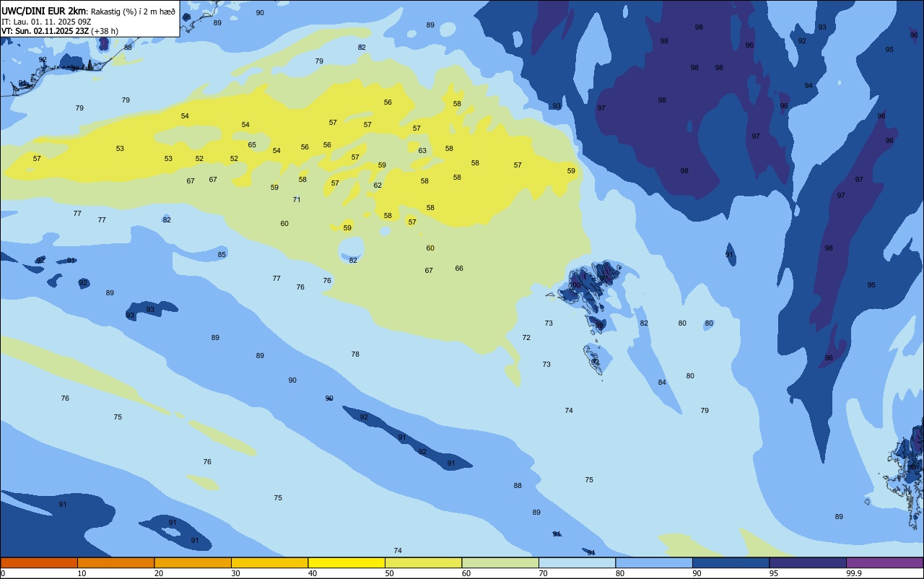Viewport: 924px width, 579px height.
Task: Click the 0–10 dark orange legend swatch
Action: (x=38, y=562)
